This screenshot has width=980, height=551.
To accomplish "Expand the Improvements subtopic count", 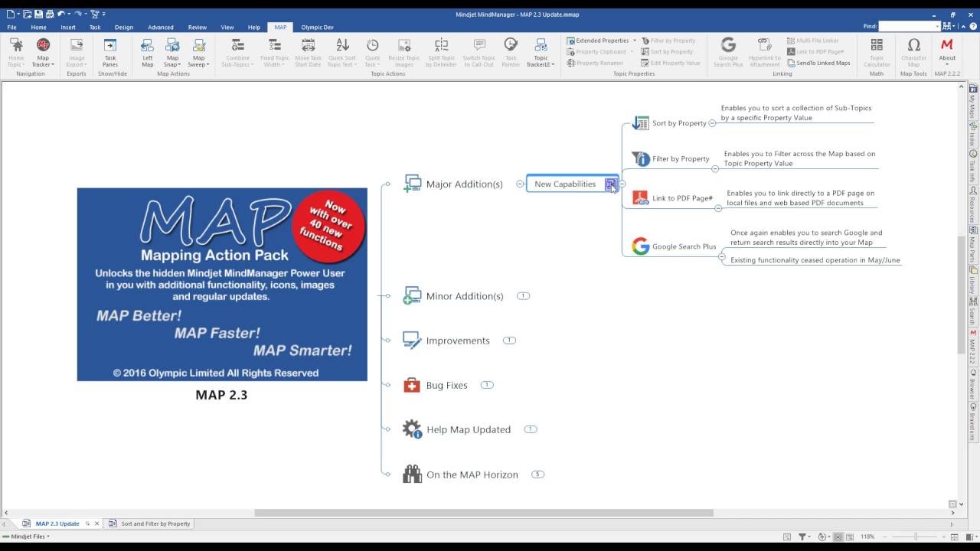I will coord(509,341).
